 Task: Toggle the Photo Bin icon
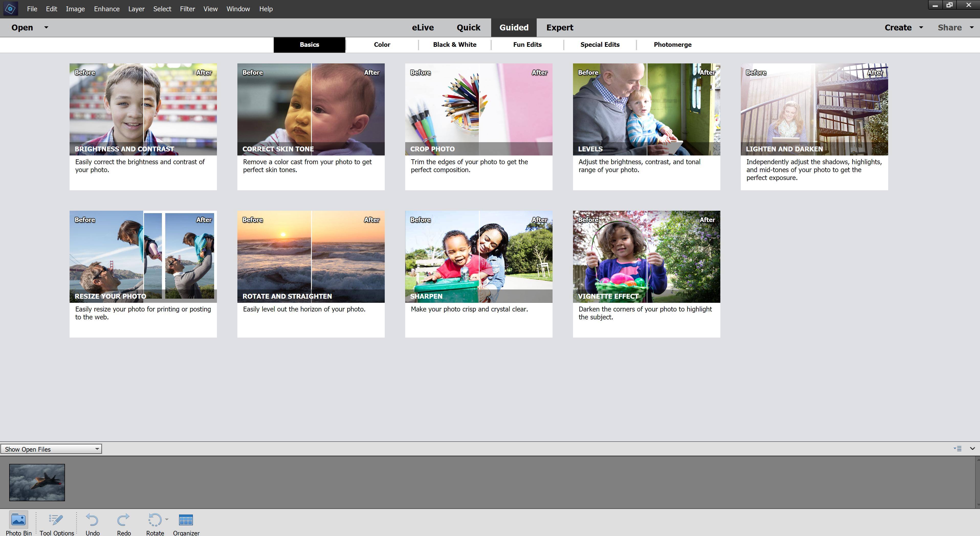(18, 520)
